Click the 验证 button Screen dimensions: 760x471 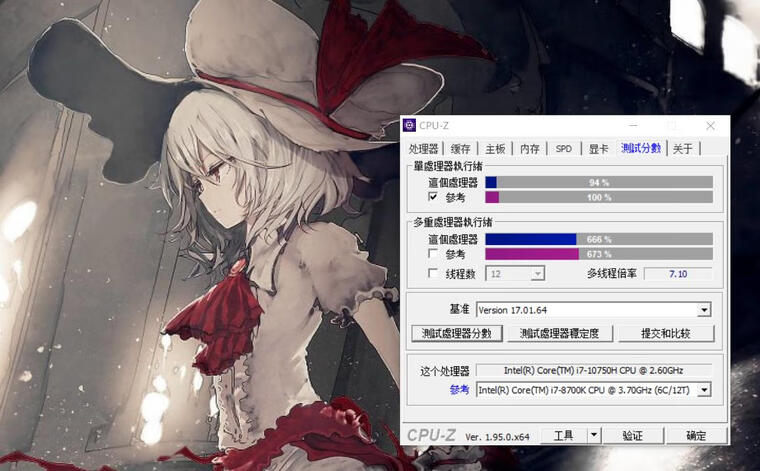tap(633, 436)
